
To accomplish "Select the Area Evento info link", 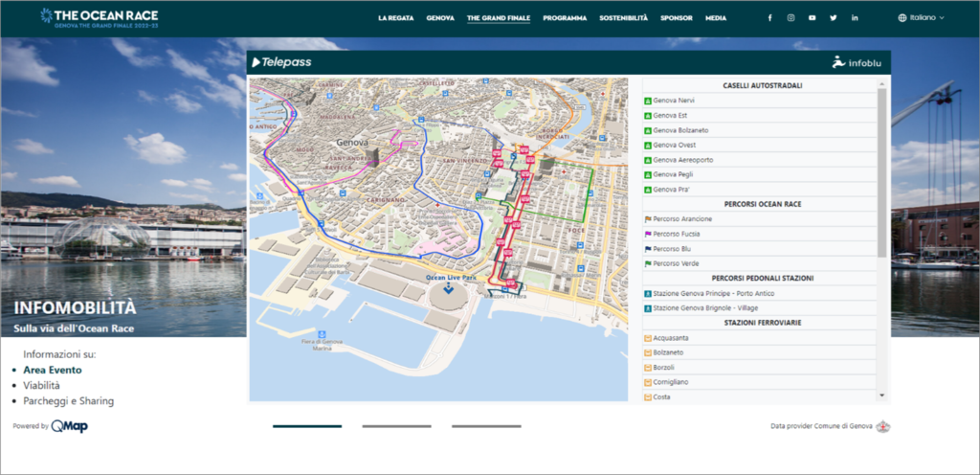I will tap(53, 370).
